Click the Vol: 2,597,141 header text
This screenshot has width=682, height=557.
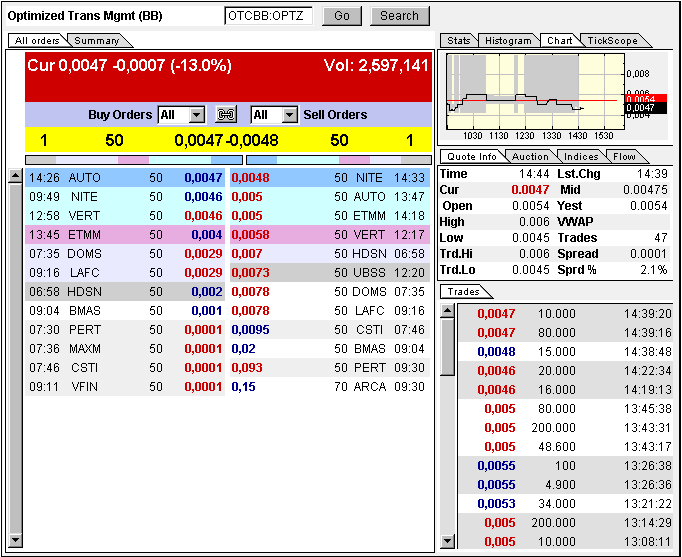[x=376, y=66]
